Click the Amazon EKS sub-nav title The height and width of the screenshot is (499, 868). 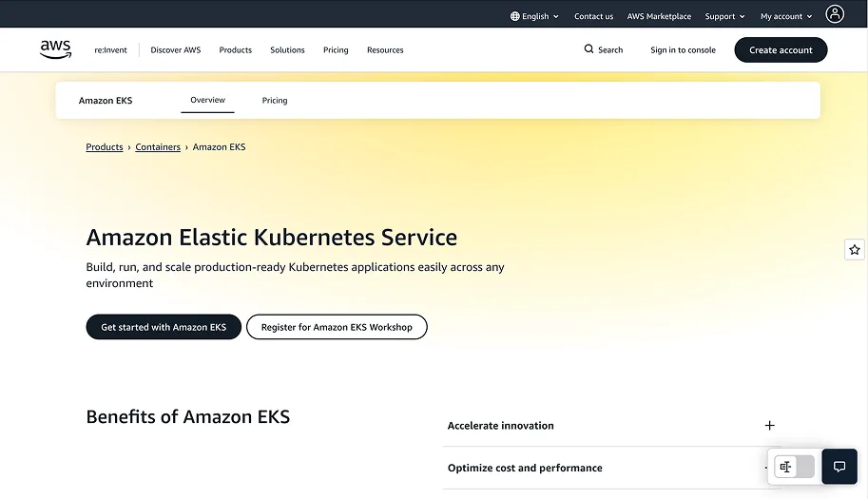tap(106, 100)
